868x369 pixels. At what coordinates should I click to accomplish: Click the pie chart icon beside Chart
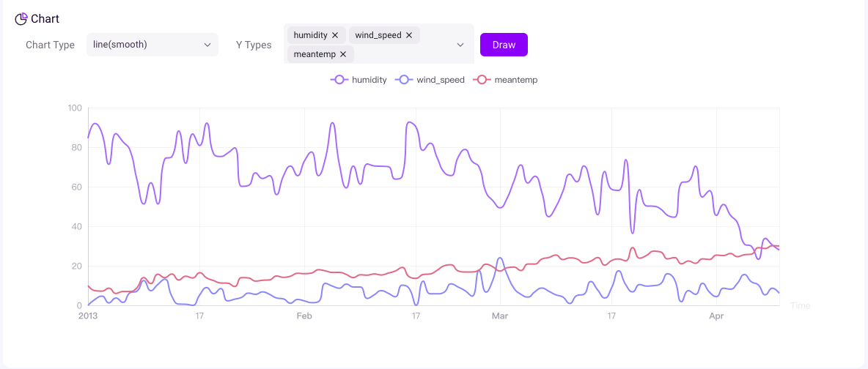(x=21, y=19)
